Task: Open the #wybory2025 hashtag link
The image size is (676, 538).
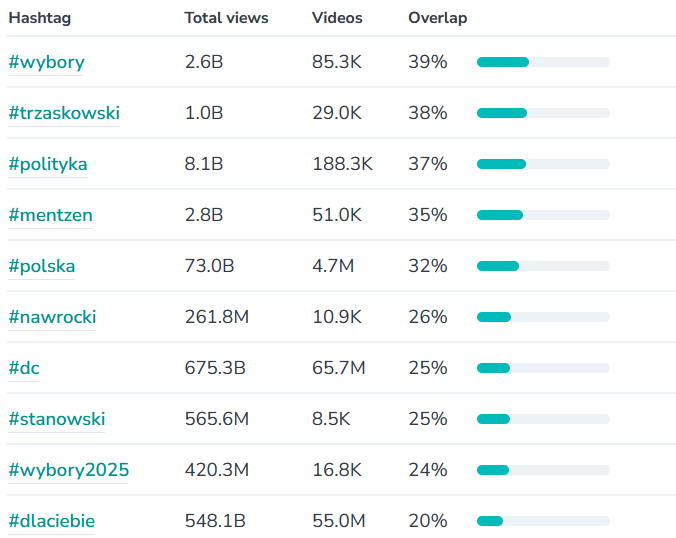Action: pyautogui.click(x=69, y=470)
